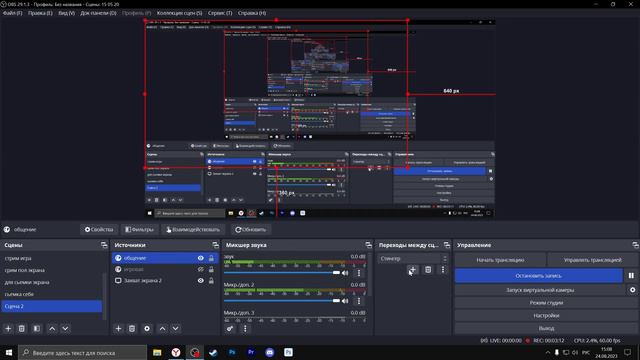
Task: Add a new scene with the plus icon
Action: click(x=8, y=329)
